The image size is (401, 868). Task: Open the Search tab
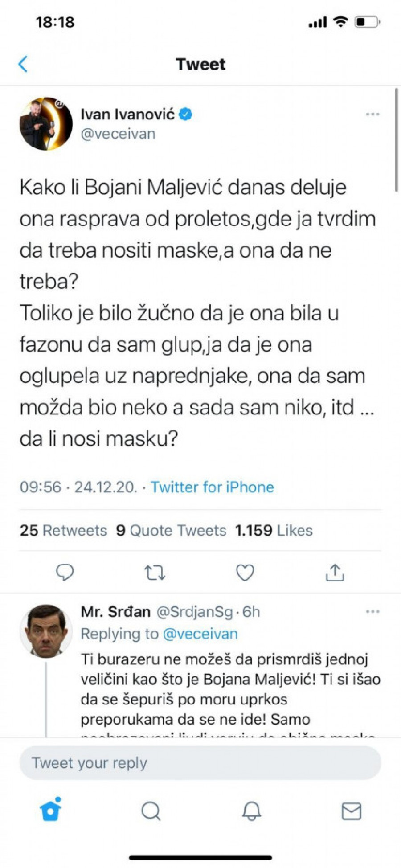click(x=151, y=811)
